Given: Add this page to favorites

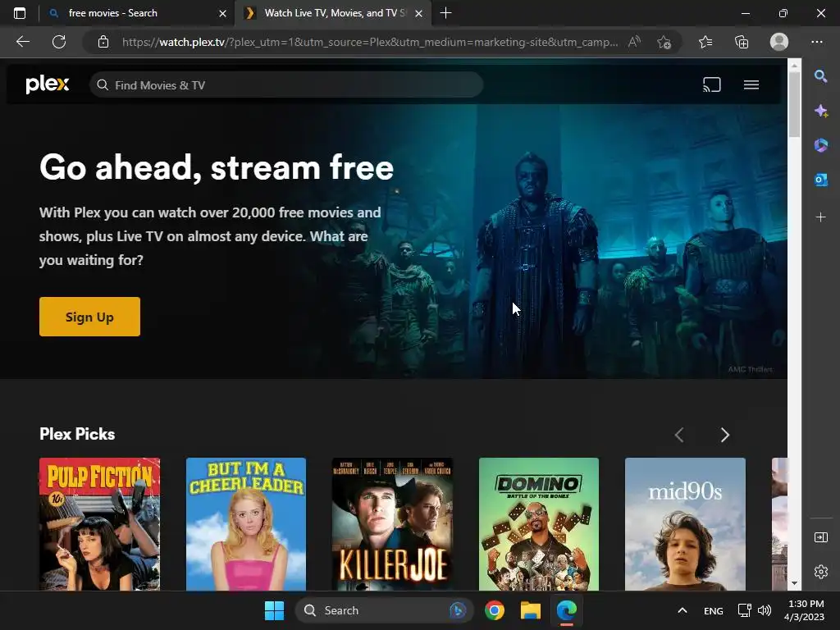Looking at the screenshot, I should [664, 42].
